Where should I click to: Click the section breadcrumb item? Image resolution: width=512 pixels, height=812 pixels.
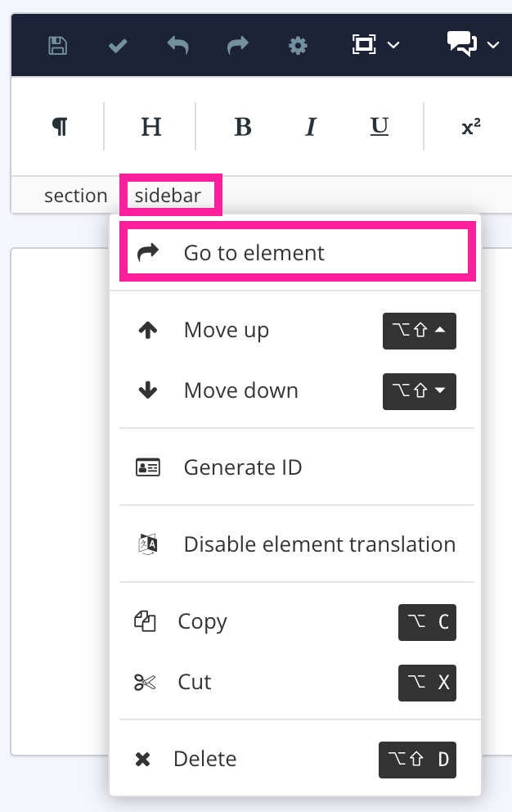click(x=76, y=195)
